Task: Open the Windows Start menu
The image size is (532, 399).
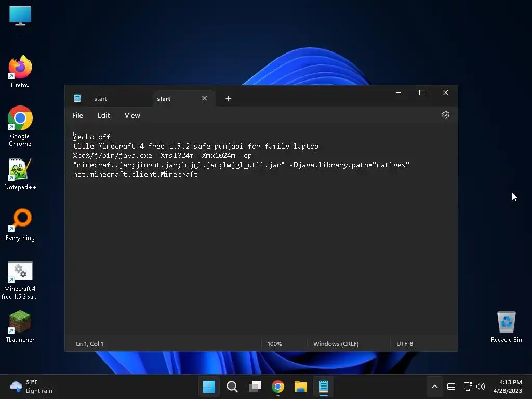Action: [x=209, y=387]
